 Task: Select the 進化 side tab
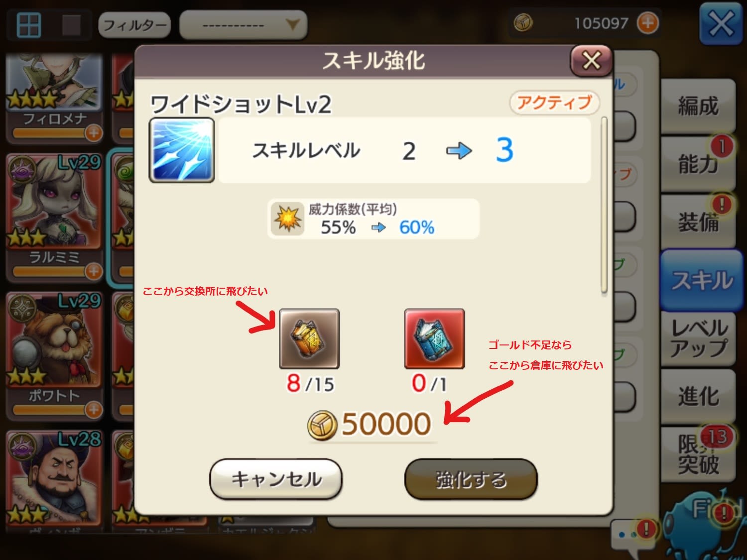pyautogui.click(x=698, y=397)
